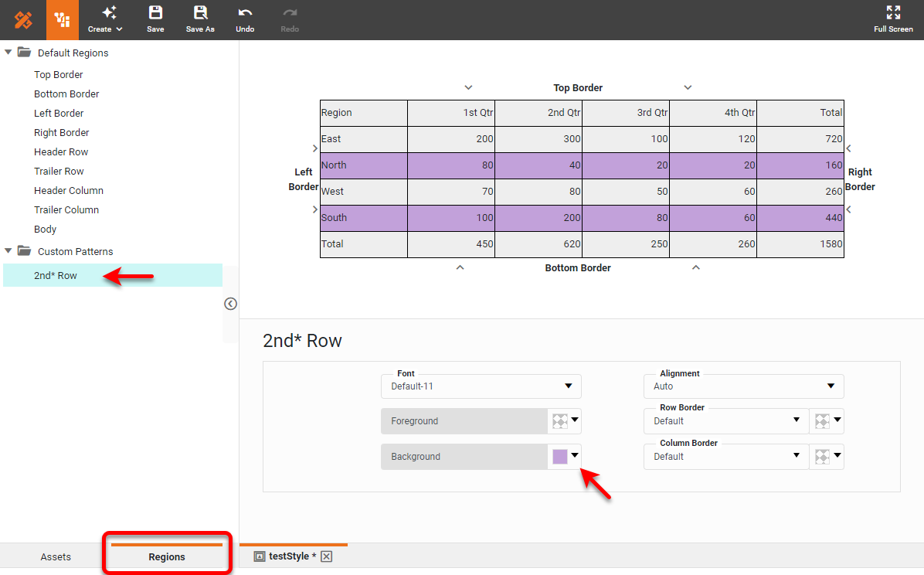Collapse the Default Regions folder
Viewport: 924px width, 575px height.
8,53
